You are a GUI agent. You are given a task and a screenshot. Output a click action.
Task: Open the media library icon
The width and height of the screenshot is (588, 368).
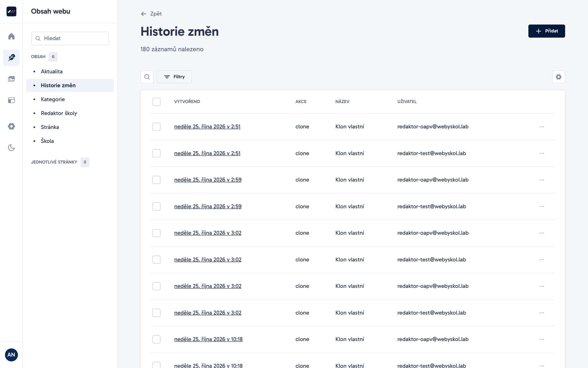point(11,79)
